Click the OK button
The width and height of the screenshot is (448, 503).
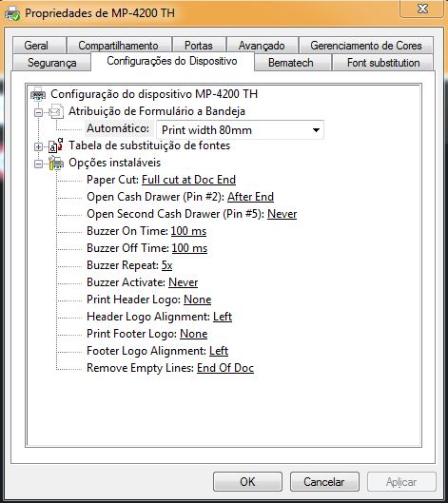coord(247,481)
